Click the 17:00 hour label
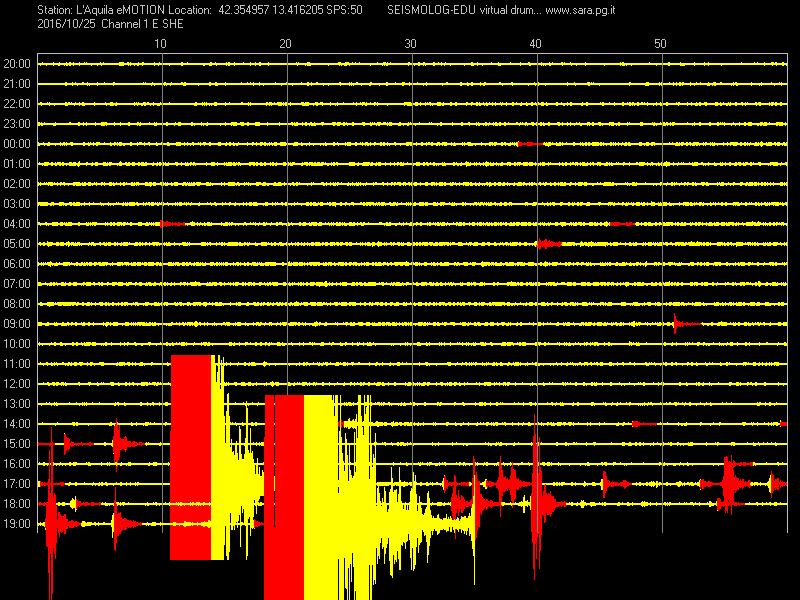This screenshot has width=800, height=600. pos(17,484)
